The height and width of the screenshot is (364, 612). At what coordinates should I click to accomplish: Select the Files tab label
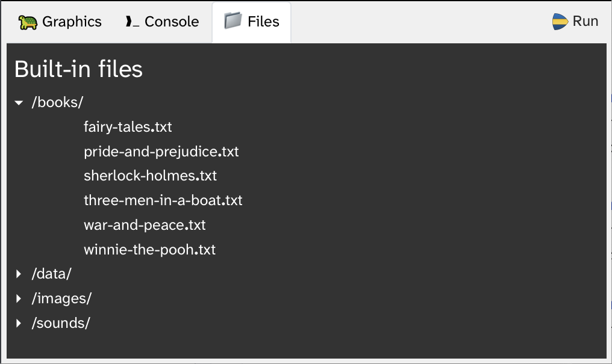click(263, 22)
